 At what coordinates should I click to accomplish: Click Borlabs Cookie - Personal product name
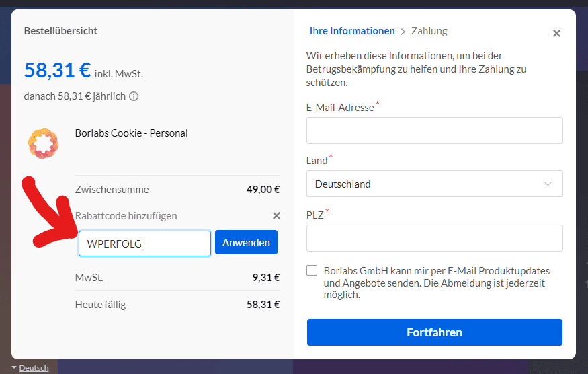(131, 133)
